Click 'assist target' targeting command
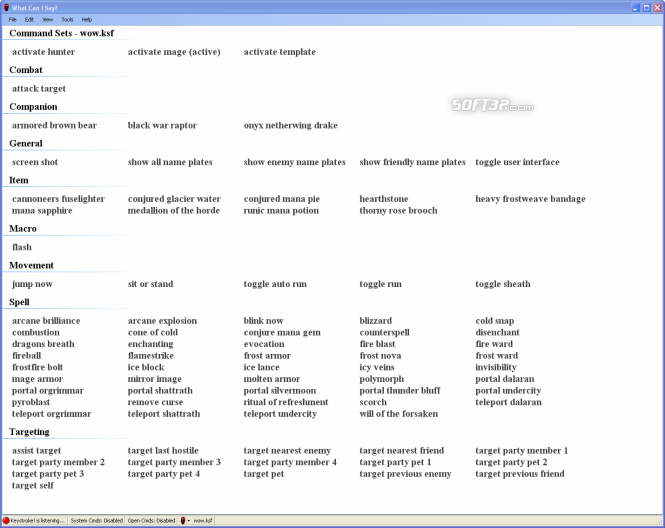This screenshot has height=528, width=665. 36,450
